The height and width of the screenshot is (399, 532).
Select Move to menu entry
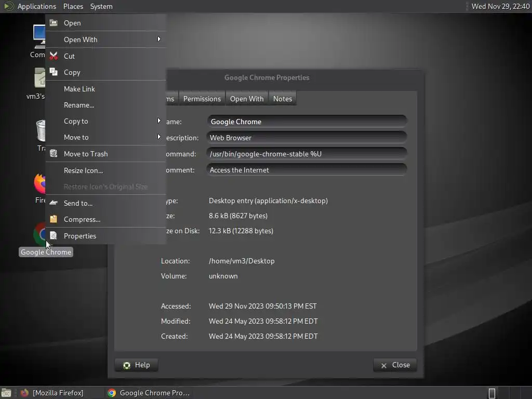point(105,137)
